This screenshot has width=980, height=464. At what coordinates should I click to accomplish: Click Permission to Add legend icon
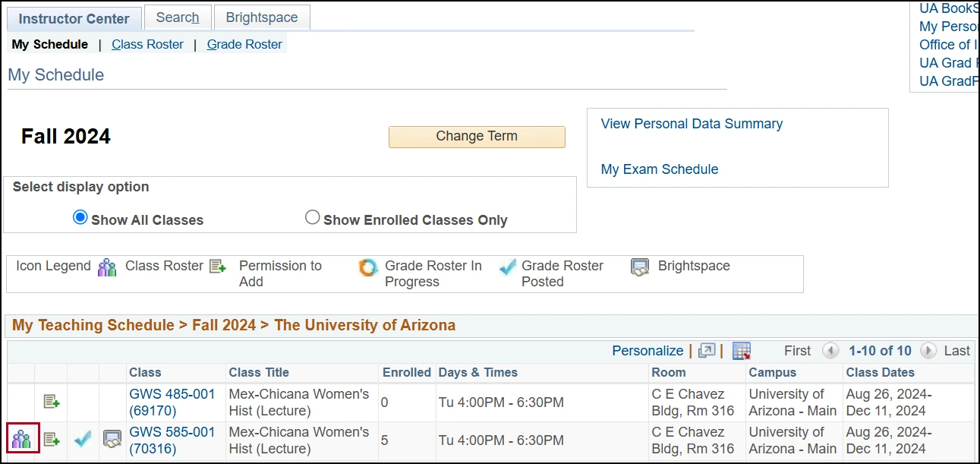point(218,267)
